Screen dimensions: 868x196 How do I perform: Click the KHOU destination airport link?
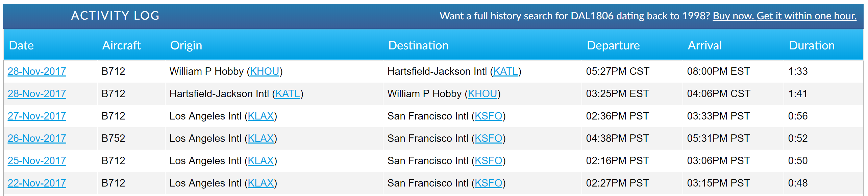pos(482,94)
